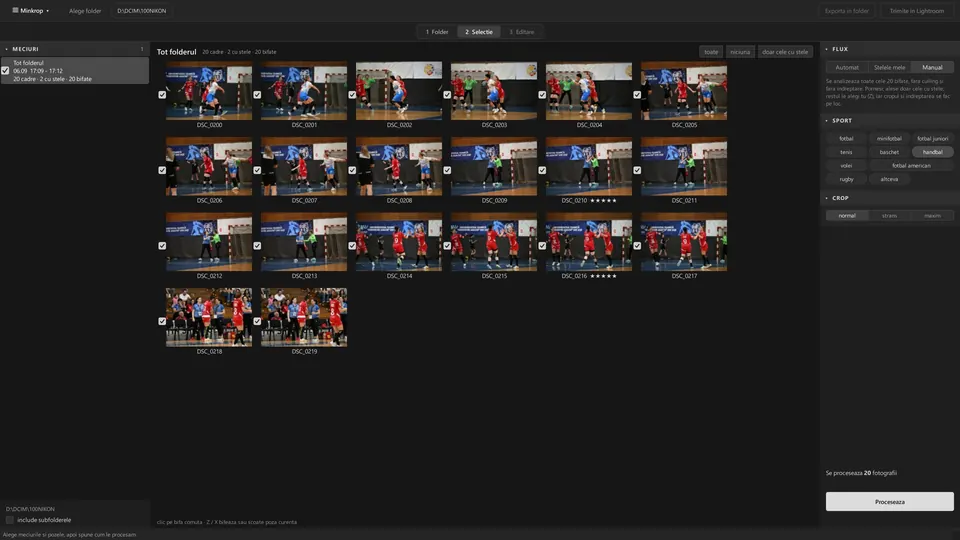Click Alege folder button

pos(85,10)
